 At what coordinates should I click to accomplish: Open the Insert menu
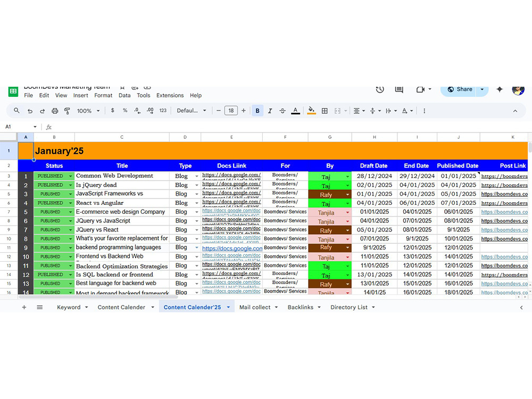point(81,95)
